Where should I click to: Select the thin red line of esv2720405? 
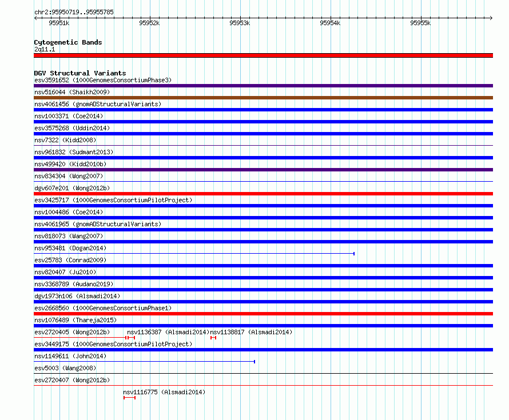tap(80, 338)
